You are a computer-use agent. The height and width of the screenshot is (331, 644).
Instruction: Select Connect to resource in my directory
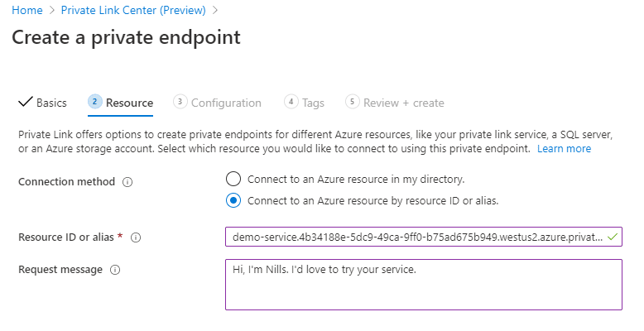(x=233, y=179)
